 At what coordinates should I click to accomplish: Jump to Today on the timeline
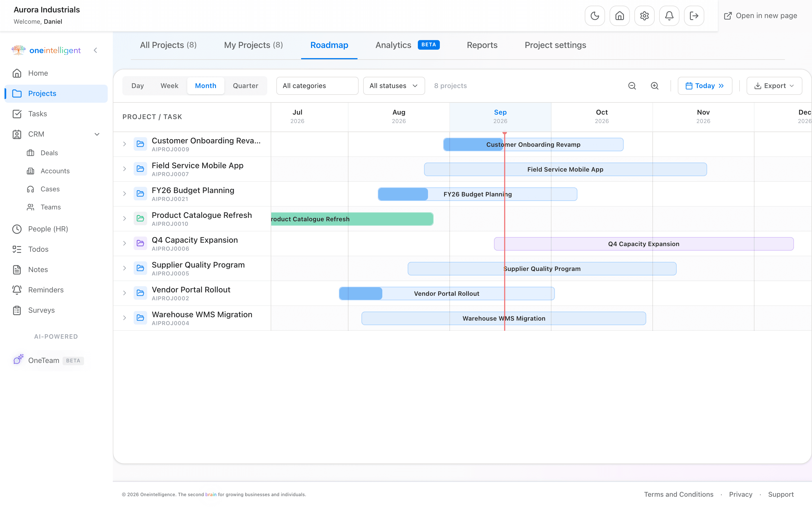tap(705, 86)
